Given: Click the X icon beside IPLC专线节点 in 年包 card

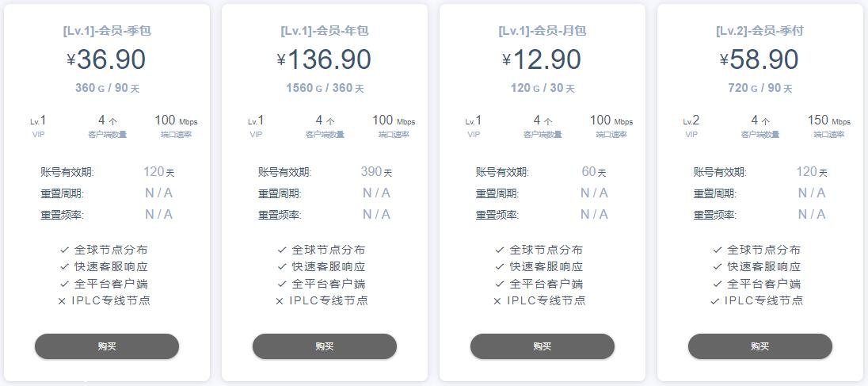Looking at the screenshot, I should pyautogui.click(x=280, y=301).
